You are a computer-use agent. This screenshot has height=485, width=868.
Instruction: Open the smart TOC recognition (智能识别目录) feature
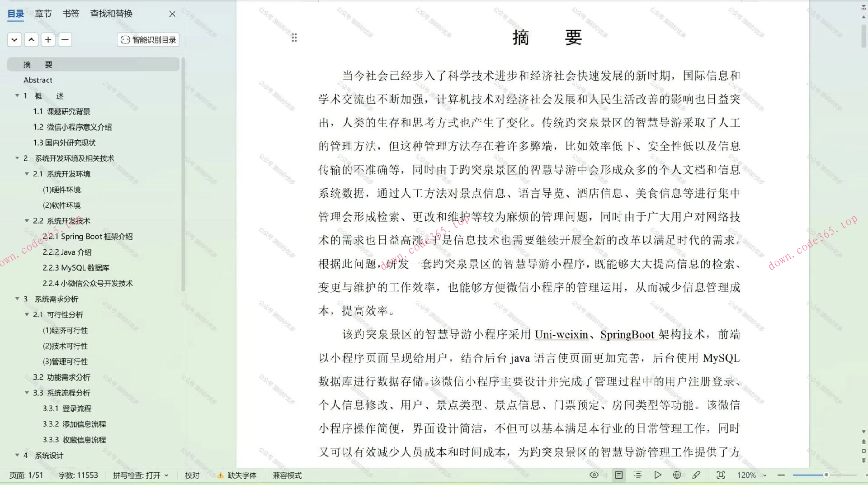pyautogui.click(x=147, y=40)
